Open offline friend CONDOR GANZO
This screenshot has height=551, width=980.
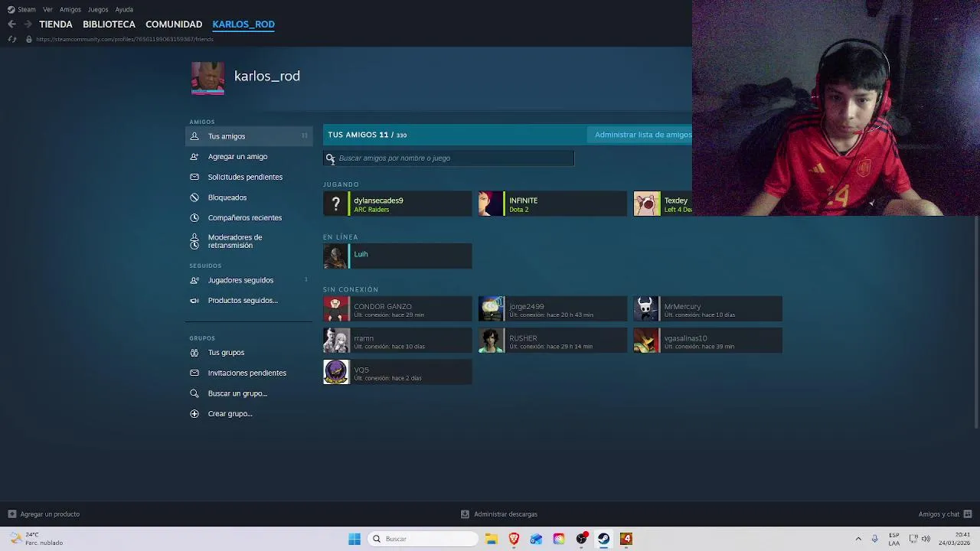(397, 309)
